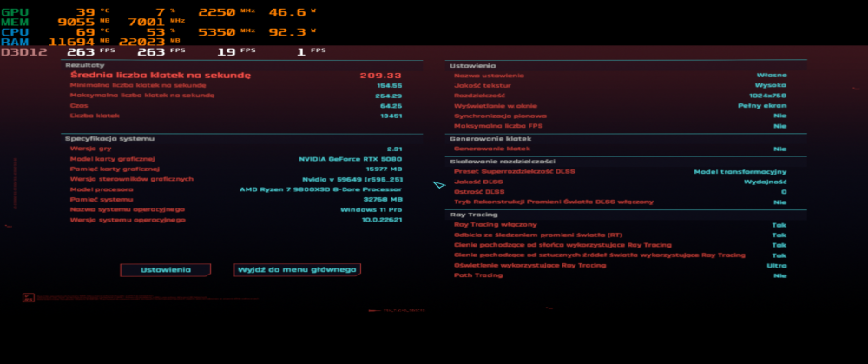
Task: Click the 'Maksymalna liczba klatek na sekundę' label
Action: 142,96
